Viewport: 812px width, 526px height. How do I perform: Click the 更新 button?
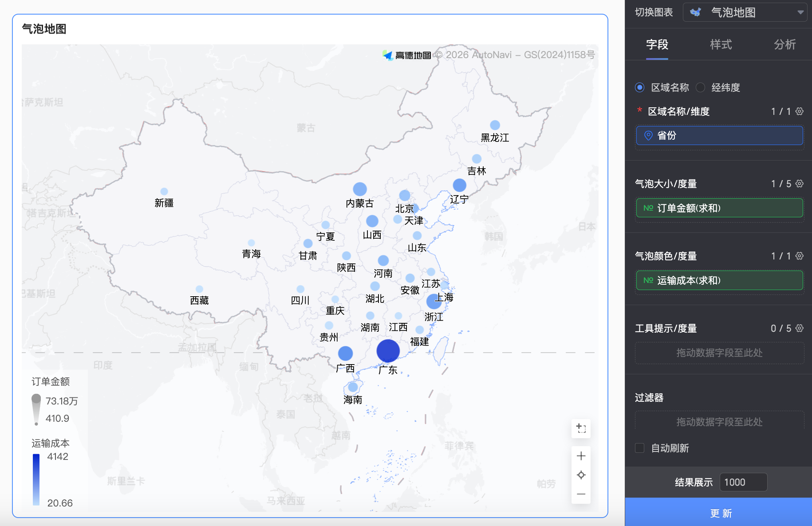(718, 512)
